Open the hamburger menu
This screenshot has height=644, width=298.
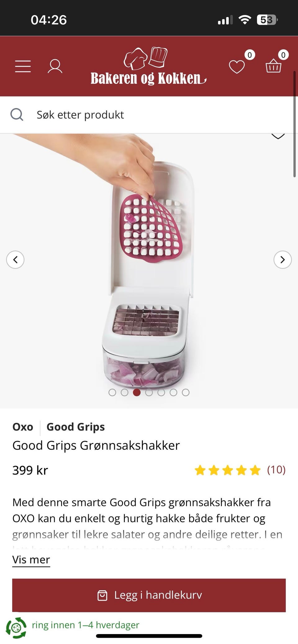tap(23, 66)
